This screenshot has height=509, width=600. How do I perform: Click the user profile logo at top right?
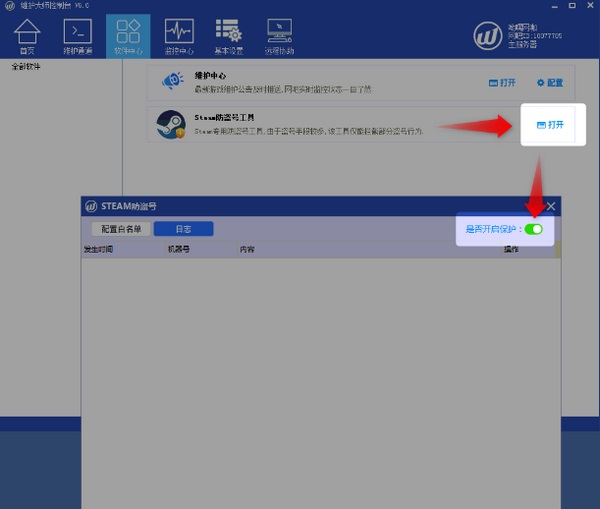click(488, 35)
